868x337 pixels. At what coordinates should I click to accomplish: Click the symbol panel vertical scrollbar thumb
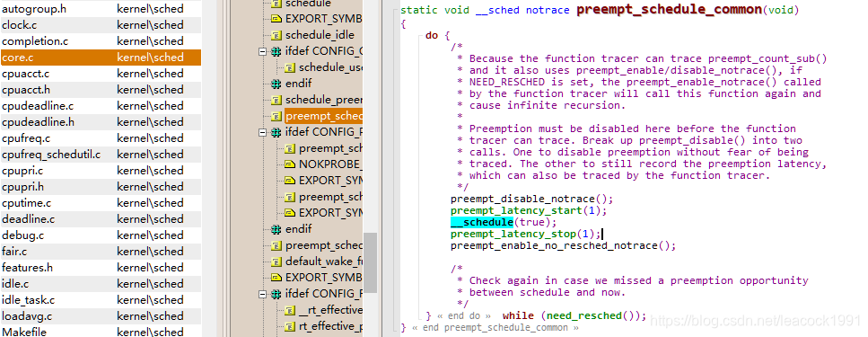(x=370, y=262)
